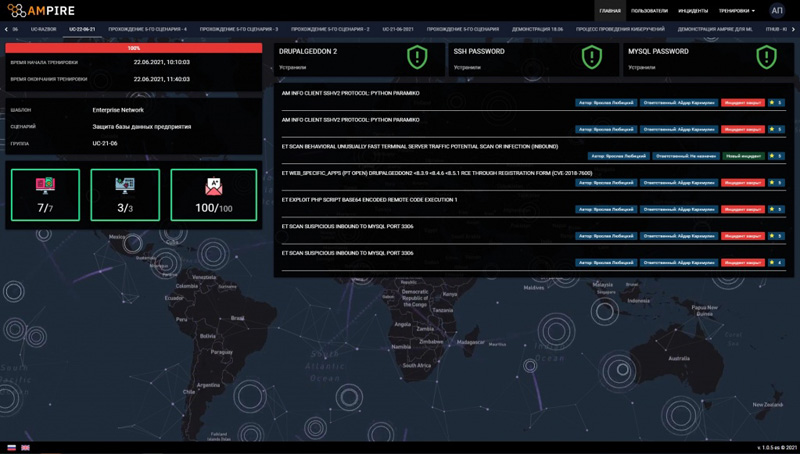800x454 pixels.
Task: Expand the Тренировки dropdown menu
Action: coord(737,11)
